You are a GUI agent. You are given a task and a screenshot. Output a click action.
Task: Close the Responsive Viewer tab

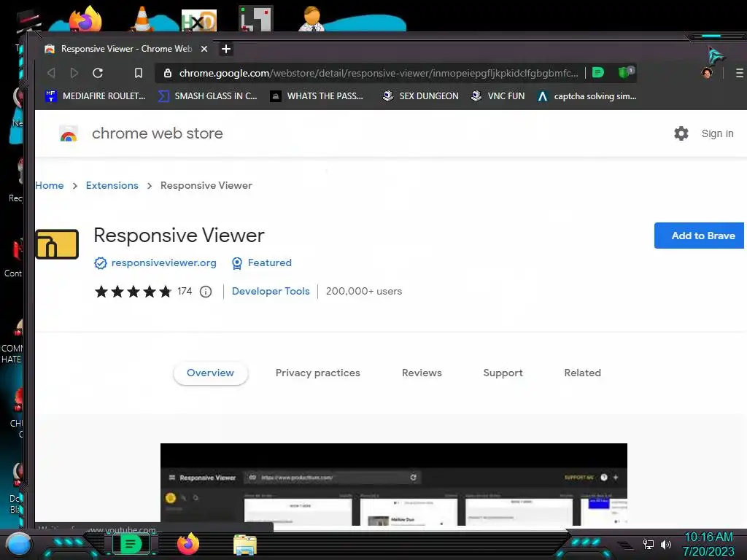coord(204,49)
